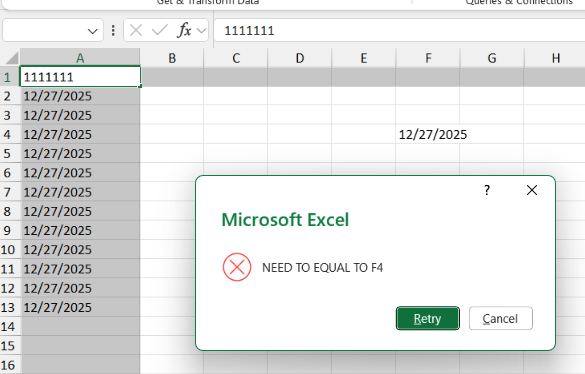Viewport: 585px width, 374px height.
Task: Click cell A11 date 12/27/2025
Action: click(80, 269)
